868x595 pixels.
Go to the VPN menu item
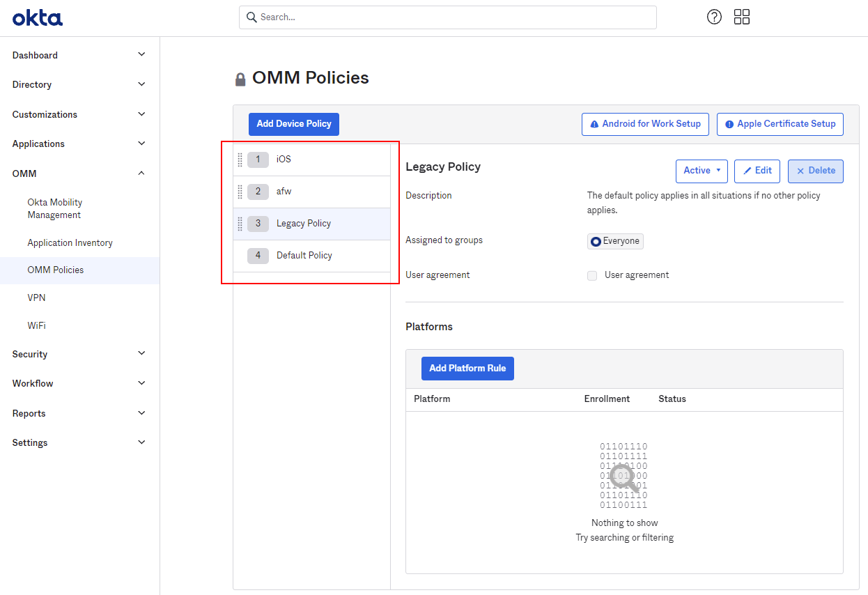point(36,297)
